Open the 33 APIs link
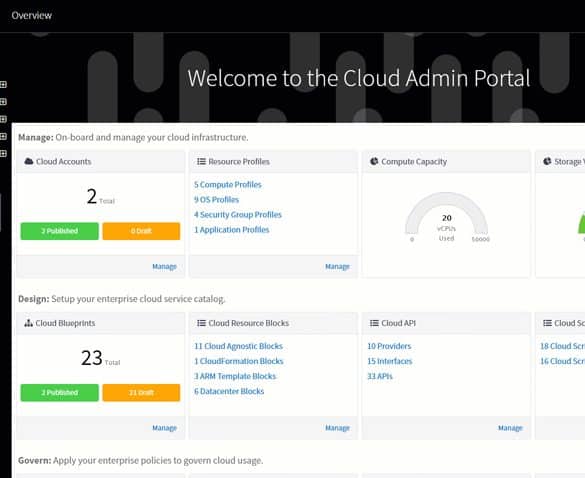The height and width of the screenshot is (478, 585). [380, 376]
